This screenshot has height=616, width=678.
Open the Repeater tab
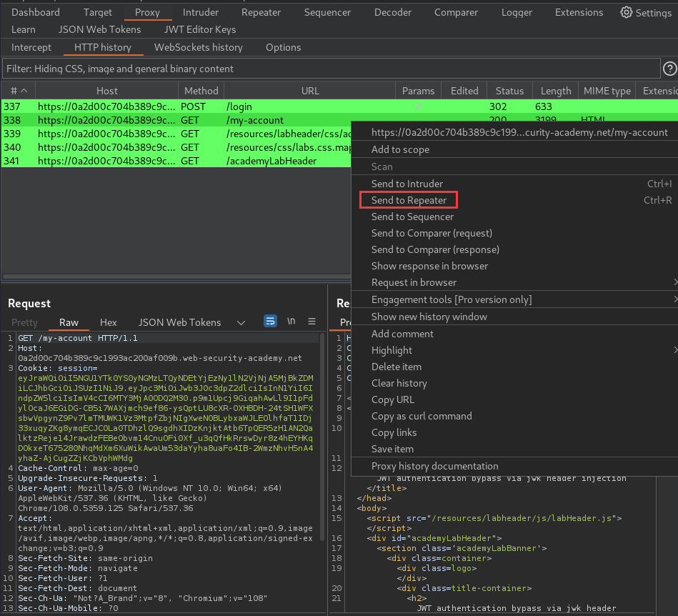click(x=261, y=12)
